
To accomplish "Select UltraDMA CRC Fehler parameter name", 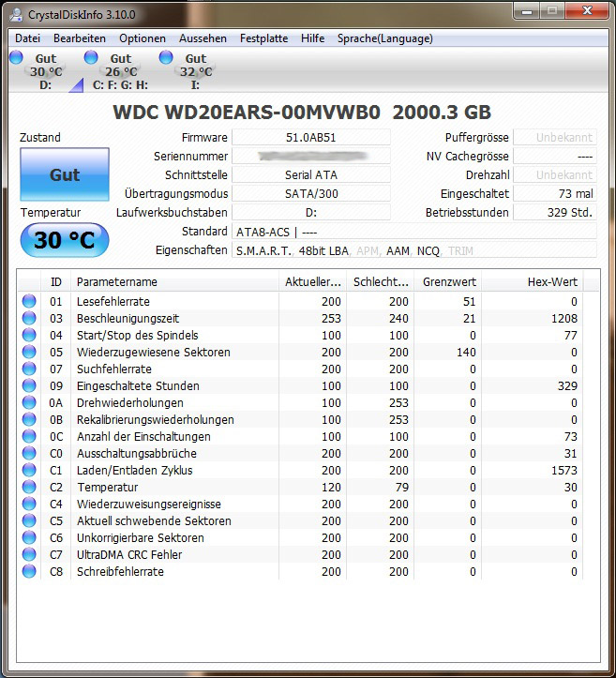I will point(129,554).
